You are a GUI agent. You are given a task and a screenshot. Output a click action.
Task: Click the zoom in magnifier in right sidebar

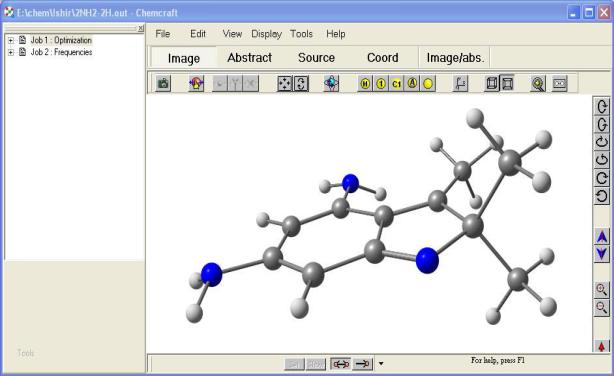coord(602,290)
